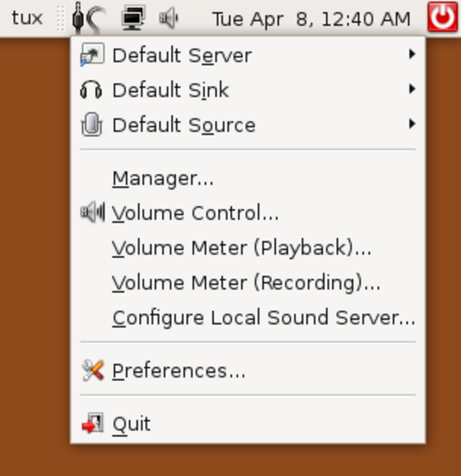The height and width of the screenshot is (476, 461).
Task: Click the Default Server network icon
Action: 92,55
